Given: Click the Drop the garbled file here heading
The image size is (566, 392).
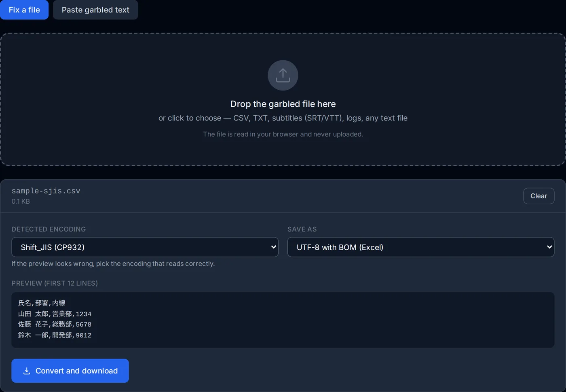Looking at the screenshot, I should pyautogui.click(x=283, y=104).
